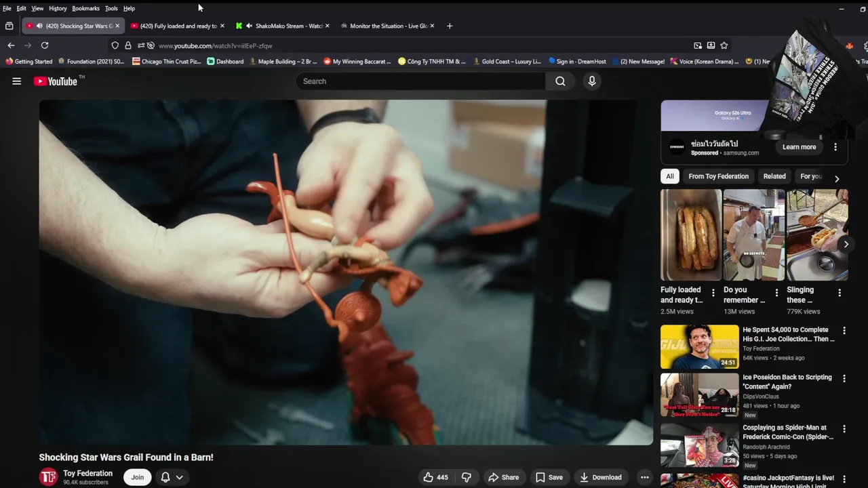Click the search magnifier button
Viewport: 868px width, 488px height.
(x=560, y=81)
